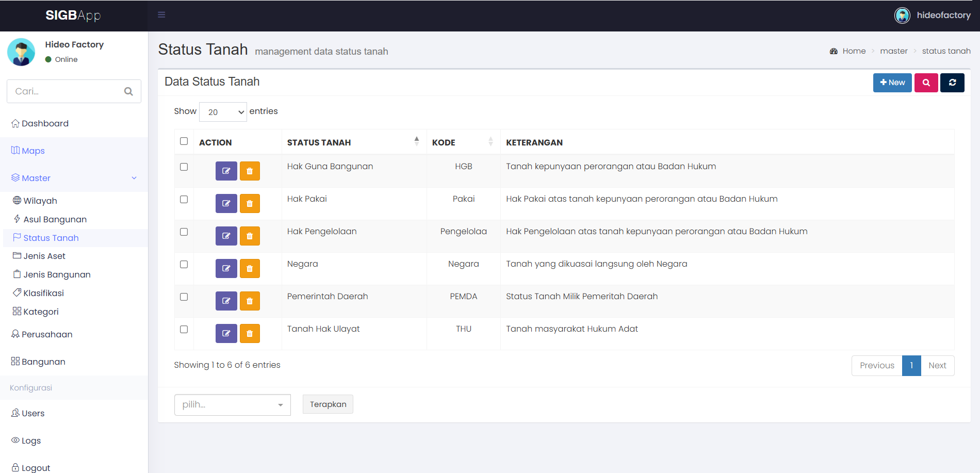Tick the checkbox for Hak Pengelolaan row
Viewport: 980px width, 473px height.
click(184, 232)
